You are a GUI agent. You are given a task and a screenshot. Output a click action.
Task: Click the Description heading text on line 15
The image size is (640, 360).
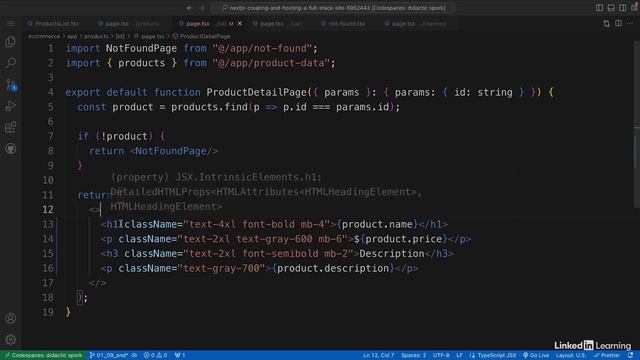click(392, 254)
